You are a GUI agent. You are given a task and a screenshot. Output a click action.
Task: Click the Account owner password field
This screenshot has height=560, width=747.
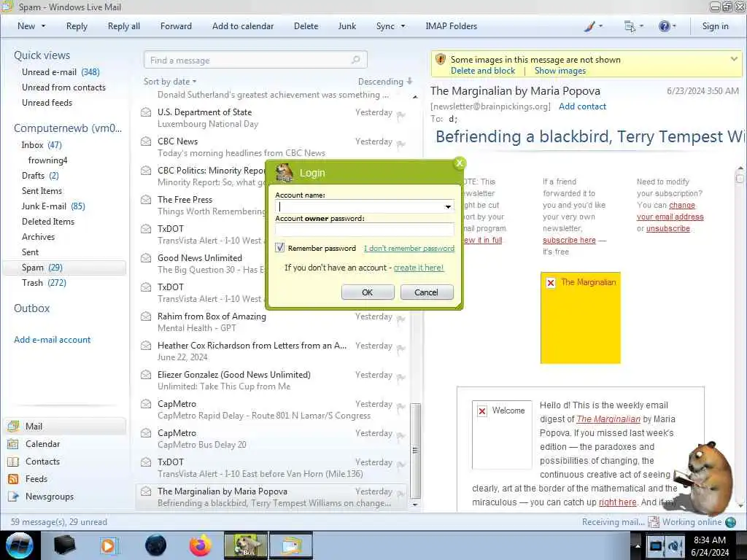[x=365, y=230]
